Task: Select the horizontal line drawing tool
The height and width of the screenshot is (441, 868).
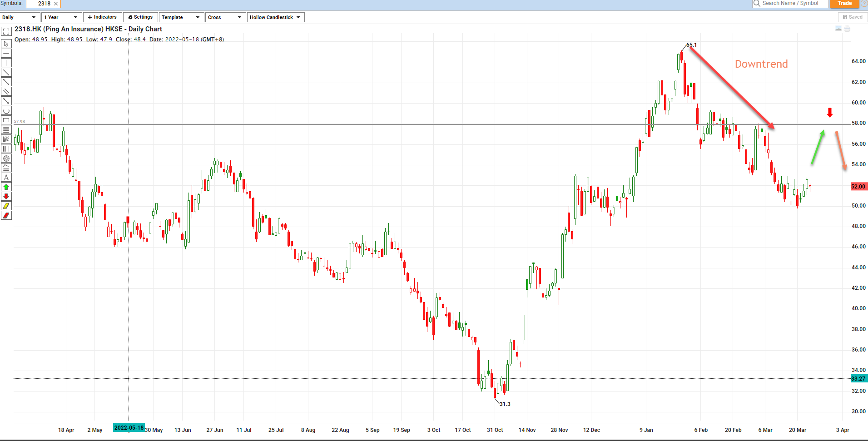Action: 6,53
